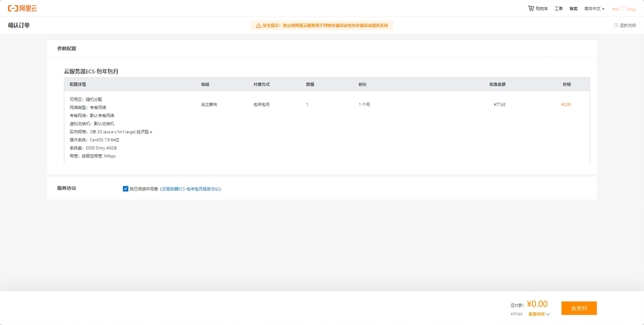Image resolution: width=644 pixels, height=325 pixels.
Task: Open the Alibaba Cloud logo home link
Action: (x=22, y=8)
